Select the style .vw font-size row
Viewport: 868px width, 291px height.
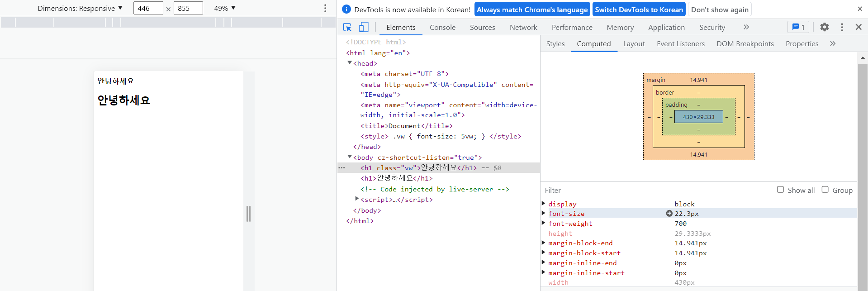point(439,136)
